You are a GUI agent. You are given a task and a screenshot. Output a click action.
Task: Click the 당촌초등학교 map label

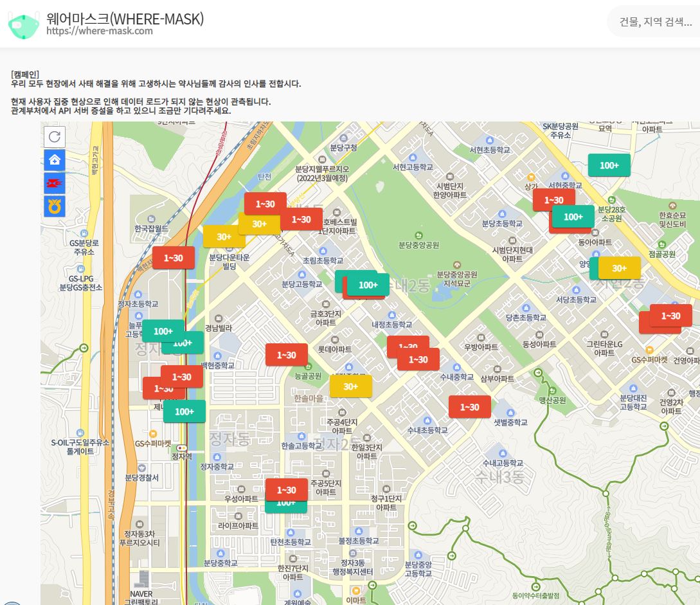pos(526,318)
